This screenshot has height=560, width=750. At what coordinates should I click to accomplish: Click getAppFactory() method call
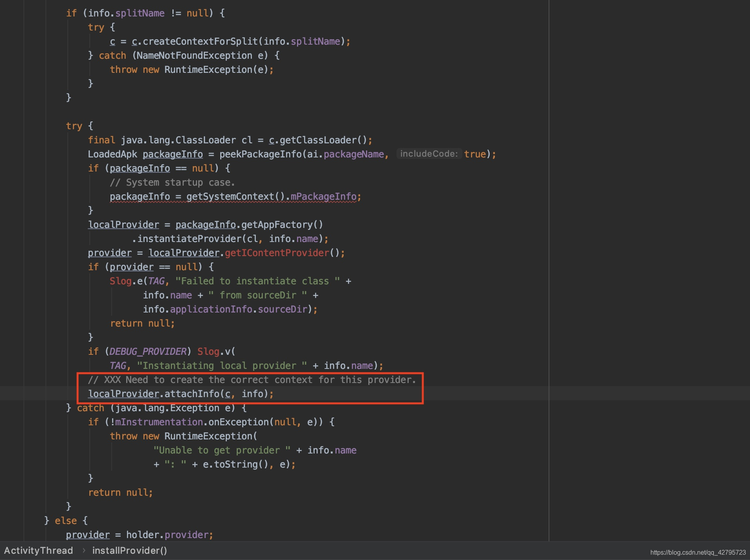[x=282, y=225]
